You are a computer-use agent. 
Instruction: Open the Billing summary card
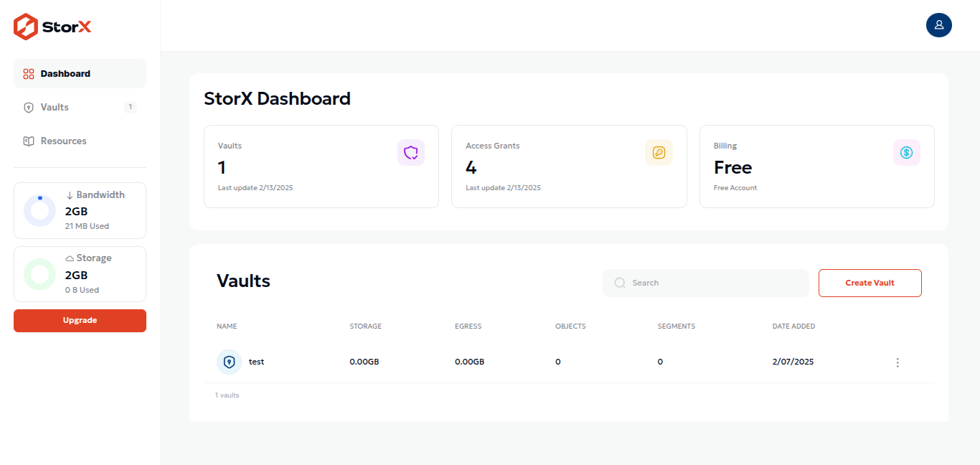pyautogui.click(x=817, y=166)
